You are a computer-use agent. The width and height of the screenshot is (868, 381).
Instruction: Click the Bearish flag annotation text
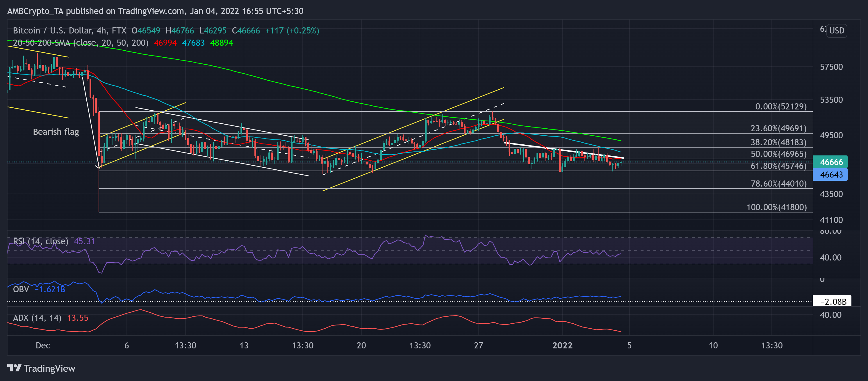pos(56,132)
